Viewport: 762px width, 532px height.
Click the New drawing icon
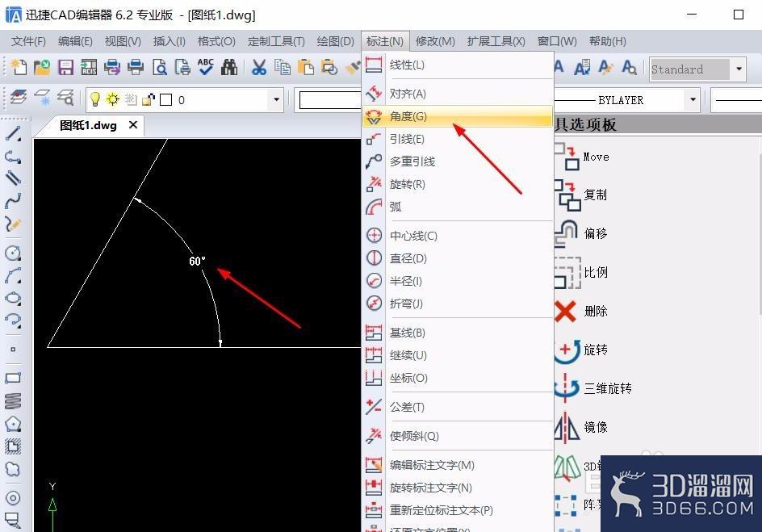(x=19, y=67)
